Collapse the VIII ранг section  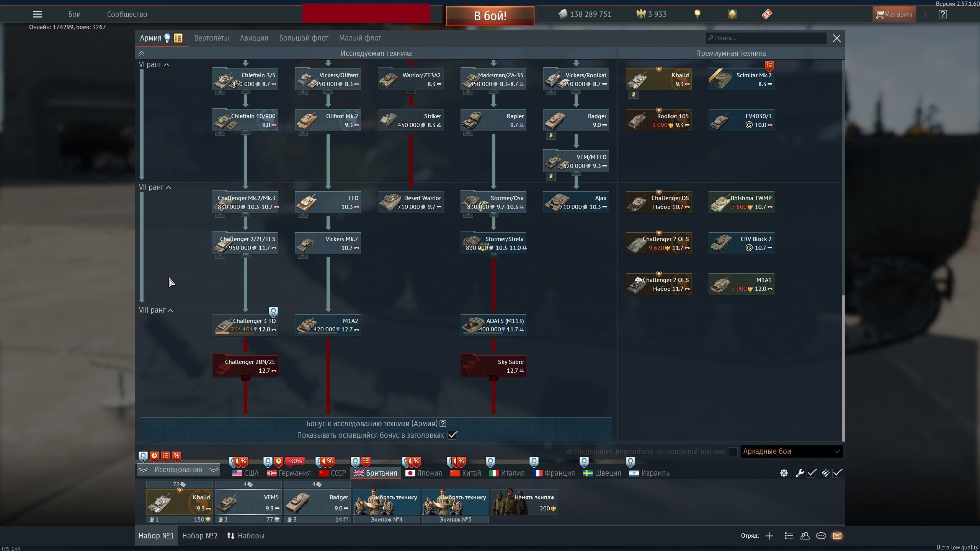[x=156, y=310]
